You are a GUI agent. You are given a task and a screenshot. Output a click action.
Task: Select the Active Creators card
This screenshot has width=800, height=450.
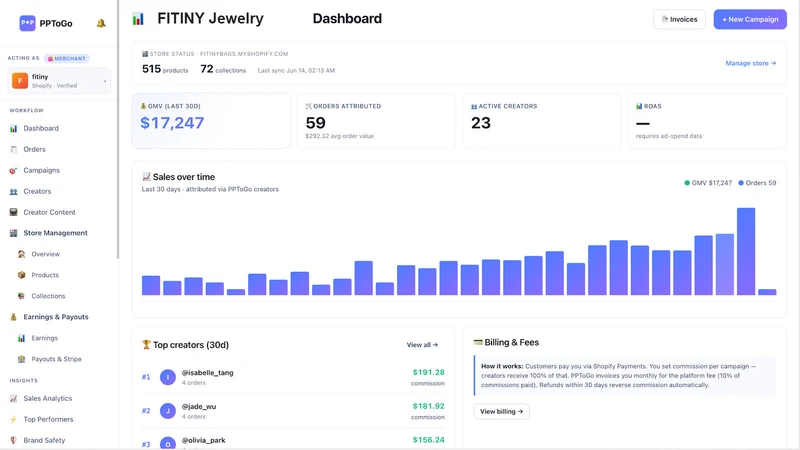coord(542,121)
